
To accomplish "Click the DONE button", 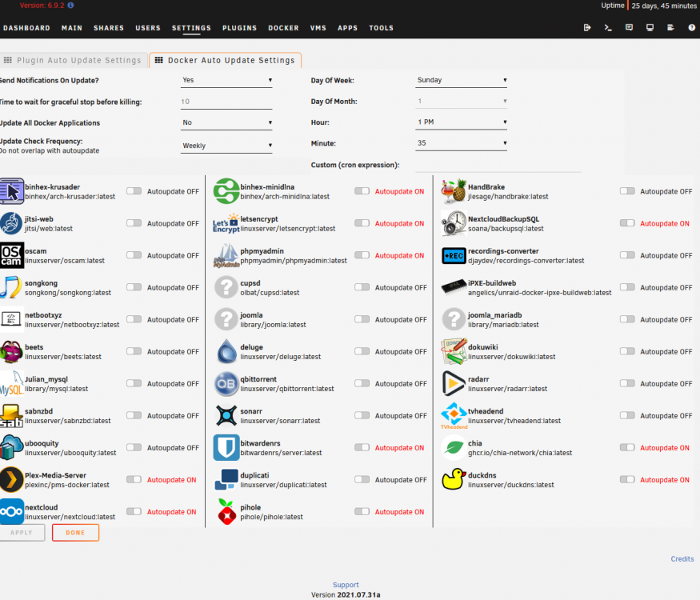I will click(75, 533).
